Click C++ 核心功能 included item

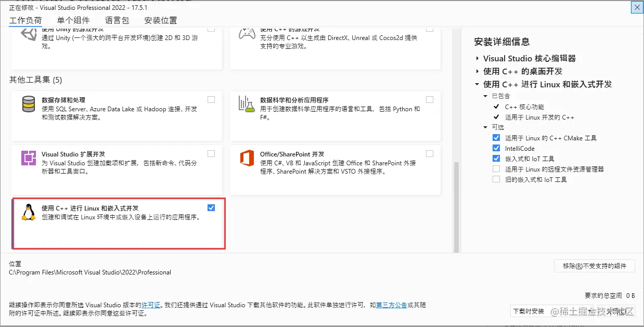(x=524, y=107)
